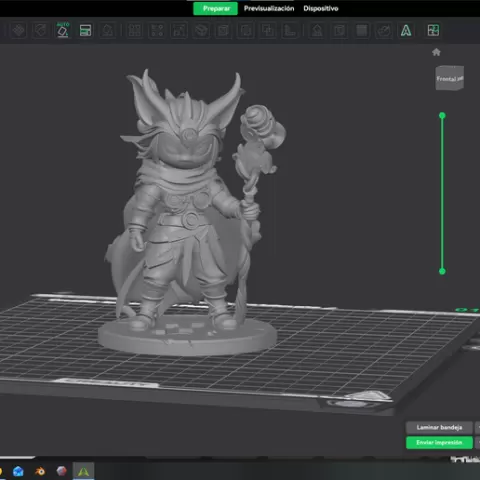The width and height of the screenshot is (480, 480).
Task: Click the home view reset icon
Action: tap(436, 52)
